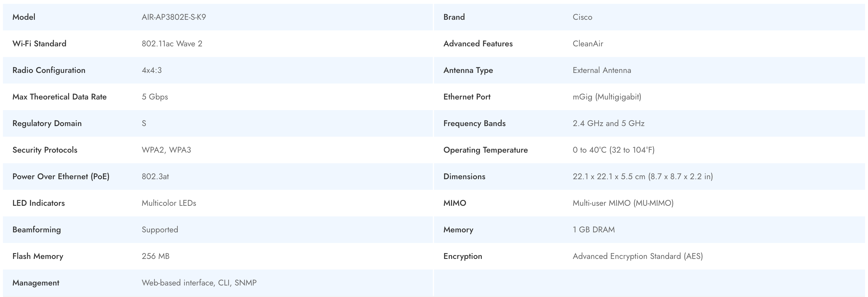Click the External Antenna value
This screenshot has width=868, height=297.
pos(601,71)
